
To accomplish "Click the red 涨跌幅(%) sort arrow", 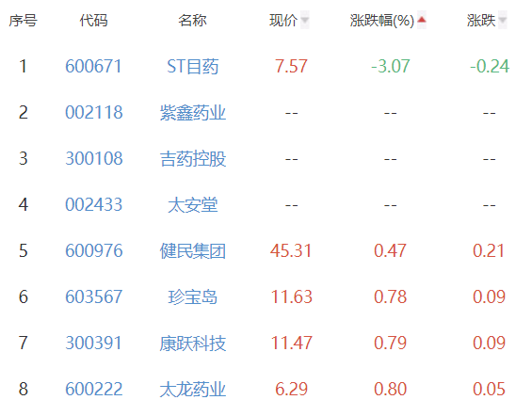I will pyautogui.click(x=422, y=21).
